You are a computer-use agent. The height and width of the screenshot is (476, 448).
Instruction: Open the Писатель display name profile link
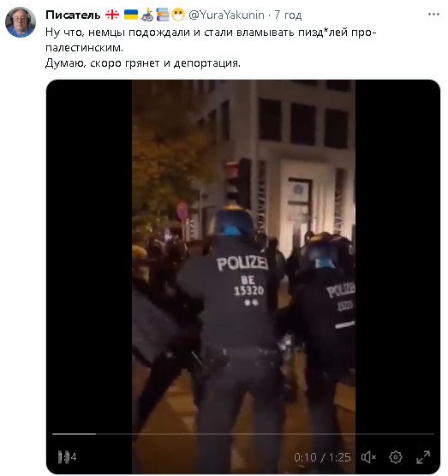click(73, 15)
